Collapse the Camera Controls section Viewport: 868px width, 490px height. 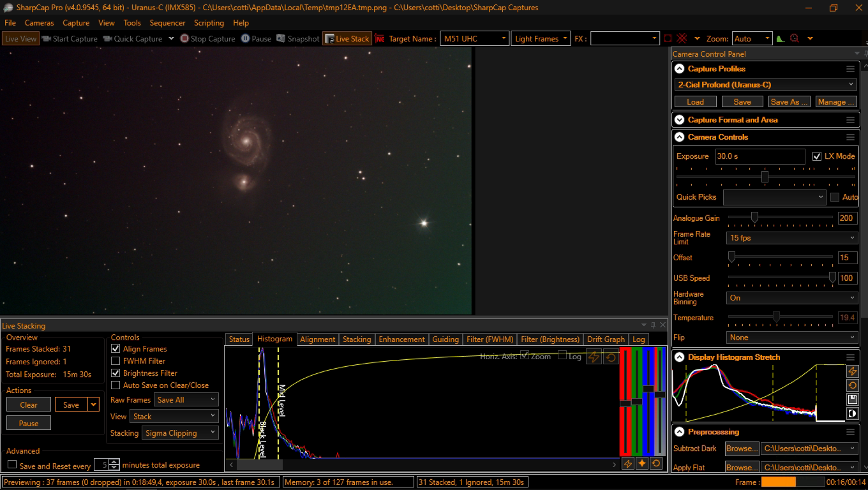[678, 137]
